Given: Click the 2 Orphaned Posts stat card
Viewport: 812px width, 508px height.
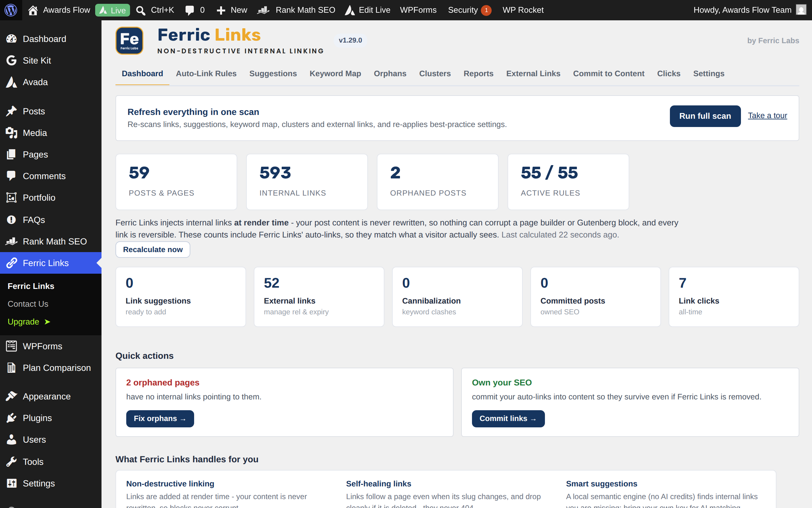Looking at the screenshot, I should [437, 182].
